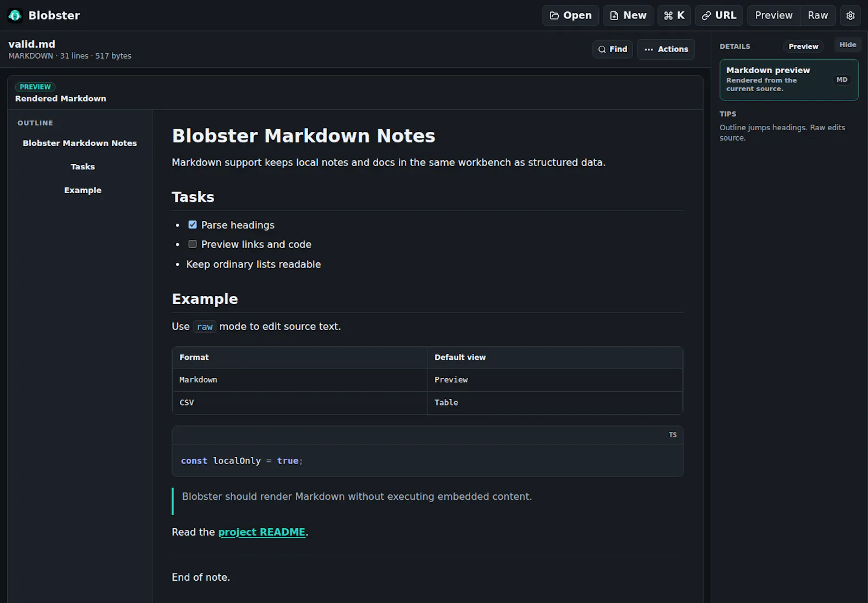Click the Keep ordinary lists readable item

pos(253,264)
